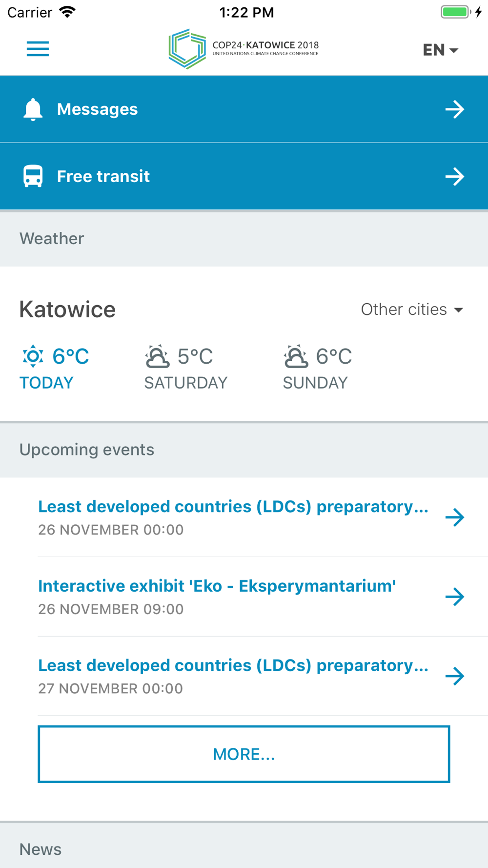This screenshot has height=868, width=488.
Task: Tap the COP24 Katowice logo
Action: (x=244, y=49)
